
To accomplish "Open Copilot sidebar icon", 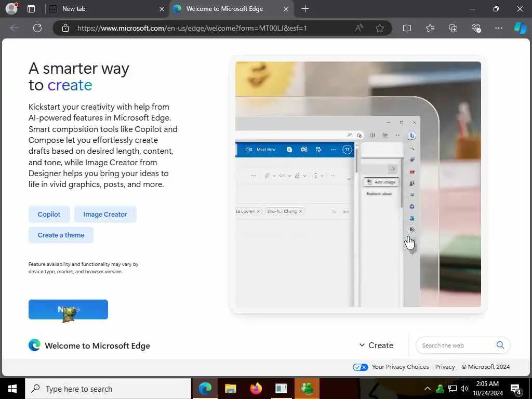I will (x=520, y=28).
